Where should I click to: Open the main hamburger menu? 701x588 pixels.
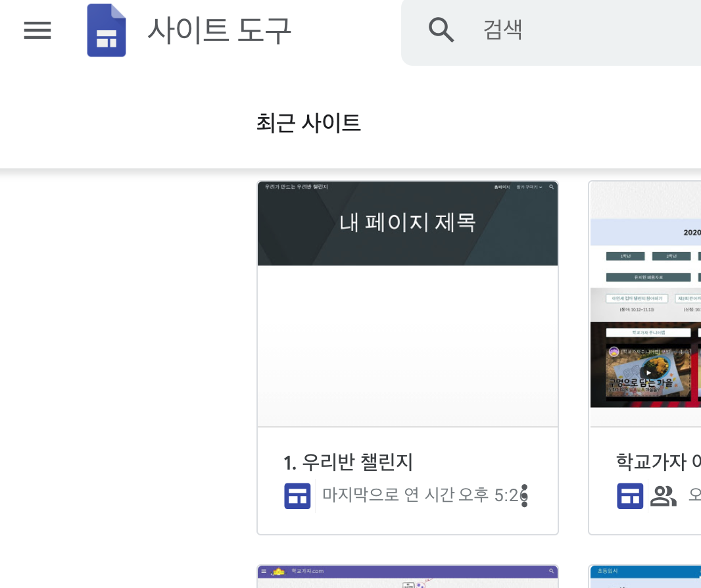pos(37,30)
